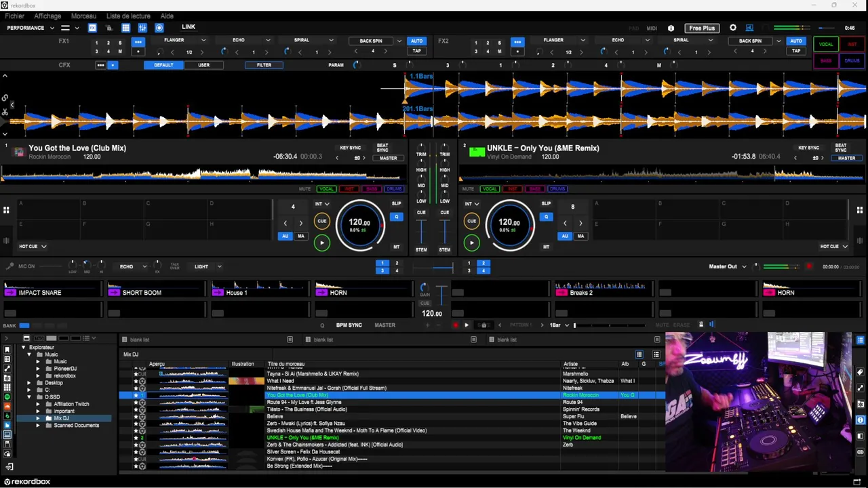Viewport: 868px width, 488px height.
Task: Expand the Explorateur tree node
Action: [24, 348]
